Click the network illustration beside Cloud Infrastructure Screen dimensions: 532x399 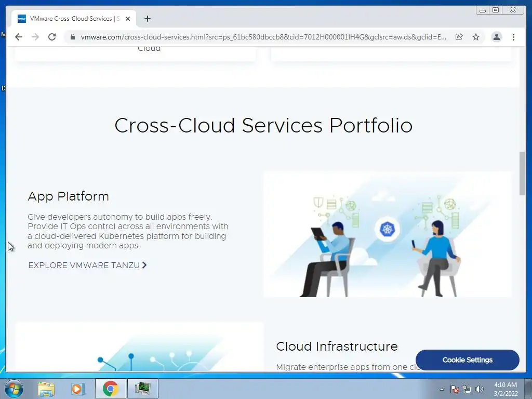pyautogui.click(x=139, y=347)
